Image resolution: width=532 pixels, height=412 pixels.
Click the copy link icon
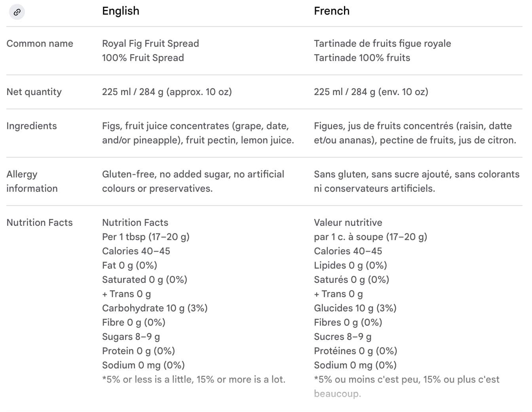click(17, 12)
